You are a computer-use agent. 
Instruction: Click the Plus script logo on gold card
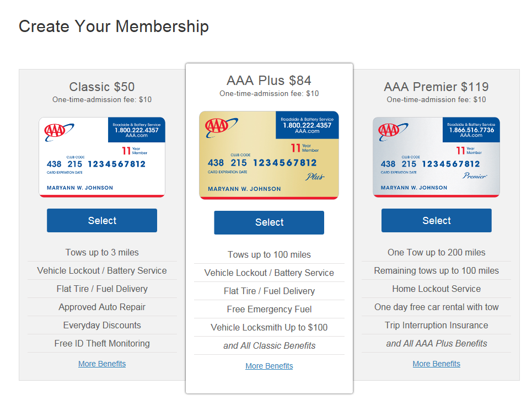(315, 177)
